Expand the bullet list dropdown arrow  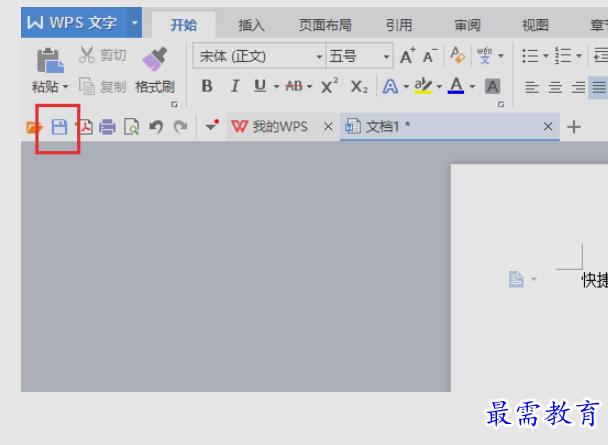point(546,56)
